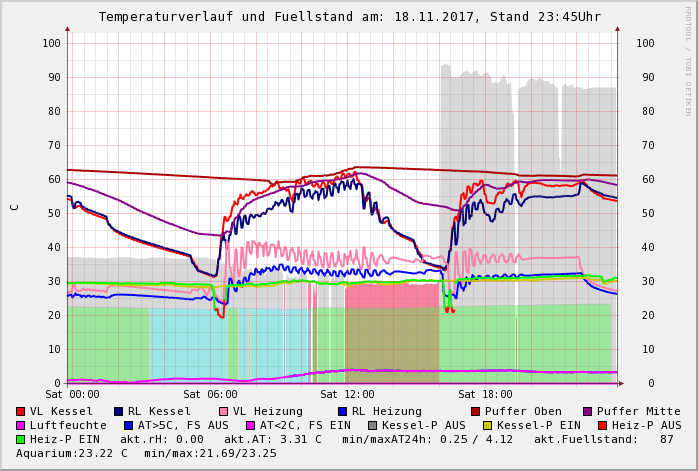
Task: Click the 'Sat 12:00' x-axis label
Action: (347, 395)
